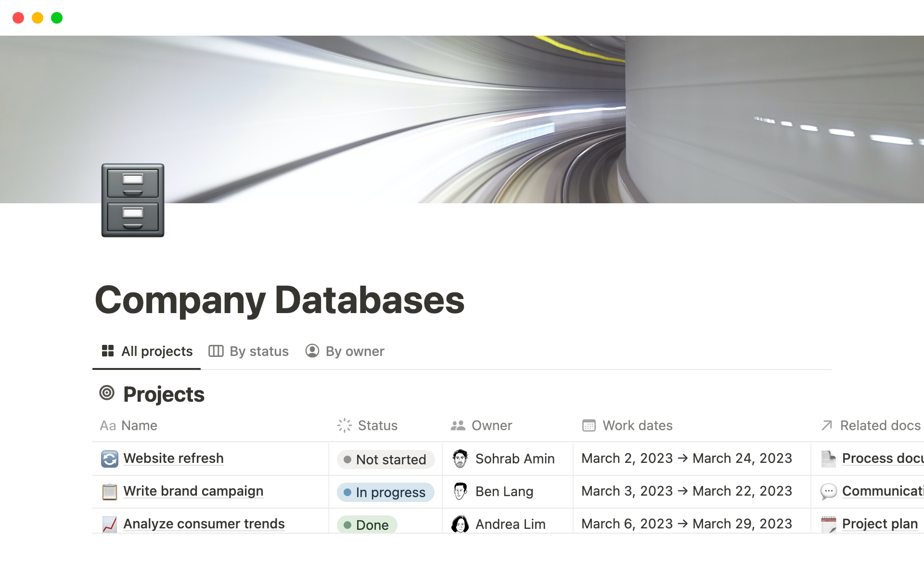The image size is (924, 578).
Task: Click the Company Databases title
Action: click(280, 300)
